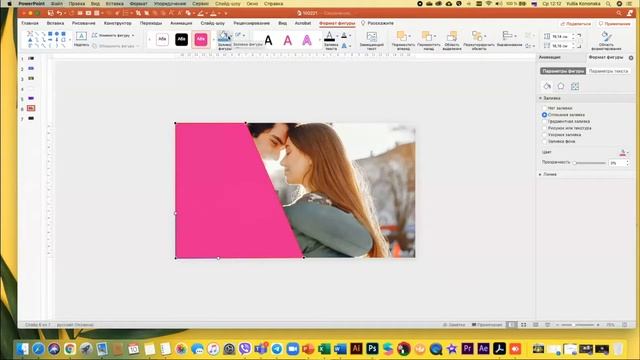Image resolution: width=640 pixels, height=360 pixels.
Task: Open the Главная (Home) ribbon tab
Action: 30,23
